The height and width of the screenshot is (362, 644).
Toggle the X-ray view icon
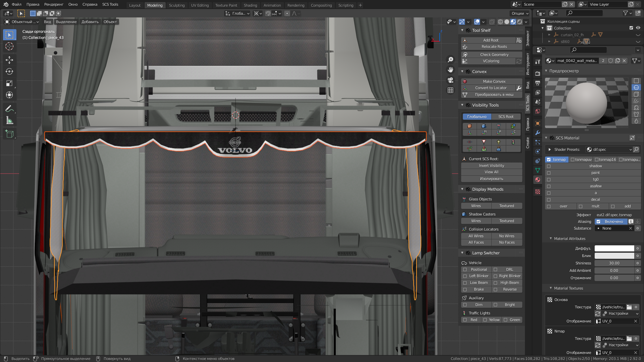pos(492,22)
